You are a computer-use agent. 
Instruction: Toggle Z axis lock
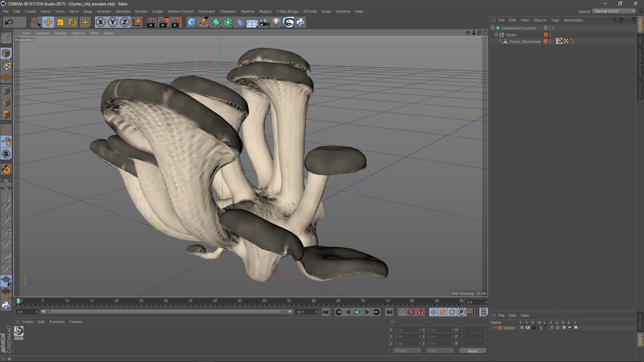click(x=125, y=22)
